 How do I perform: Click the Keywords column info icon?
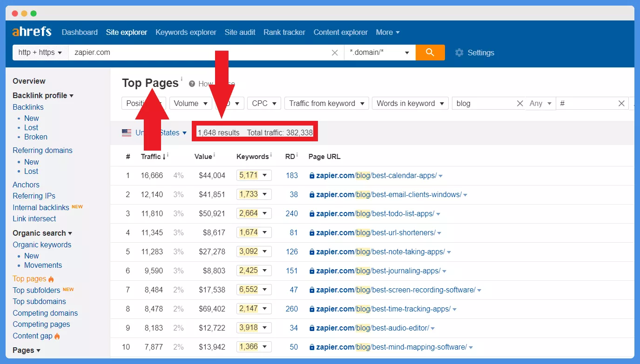271,155
